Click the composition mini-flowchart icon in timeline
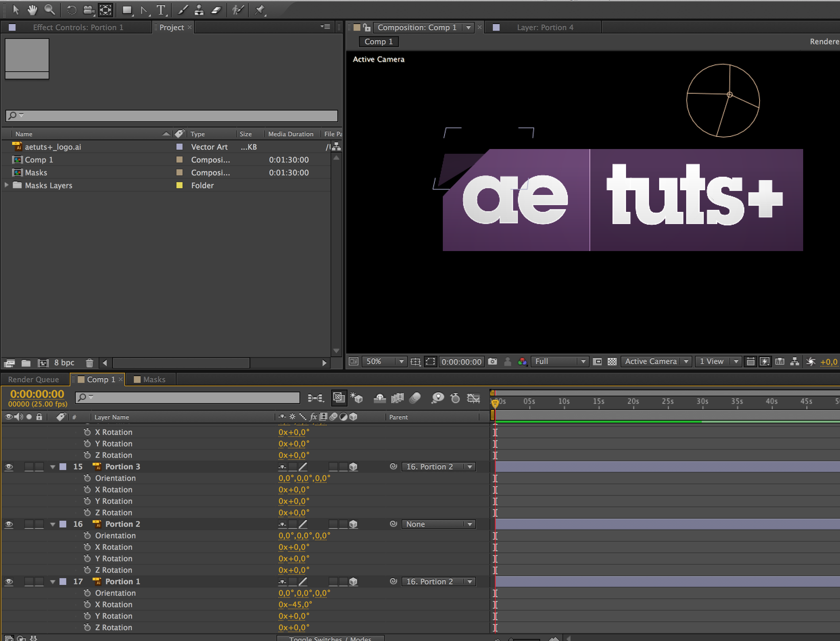840x641 pixels. tap(316, 398)
